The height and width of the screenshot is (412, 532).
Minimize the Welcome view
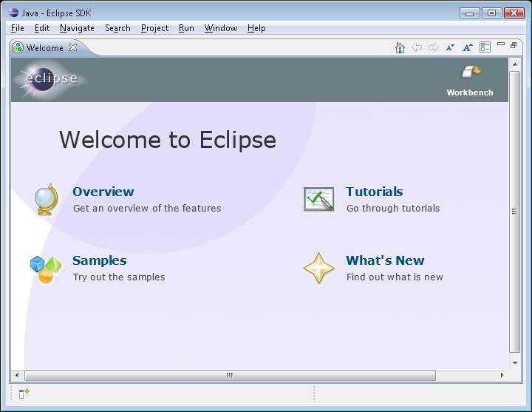pos(501,44)
